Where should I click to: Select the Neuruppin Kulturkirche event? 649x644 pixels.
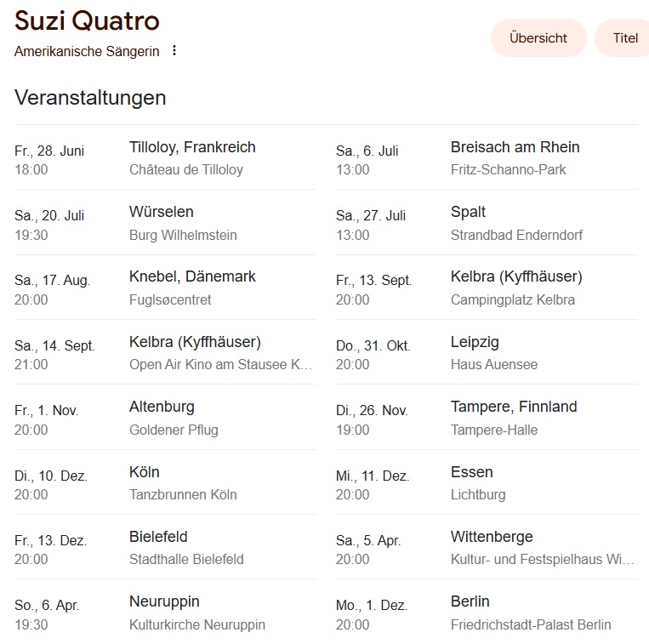tap(196, 613)
